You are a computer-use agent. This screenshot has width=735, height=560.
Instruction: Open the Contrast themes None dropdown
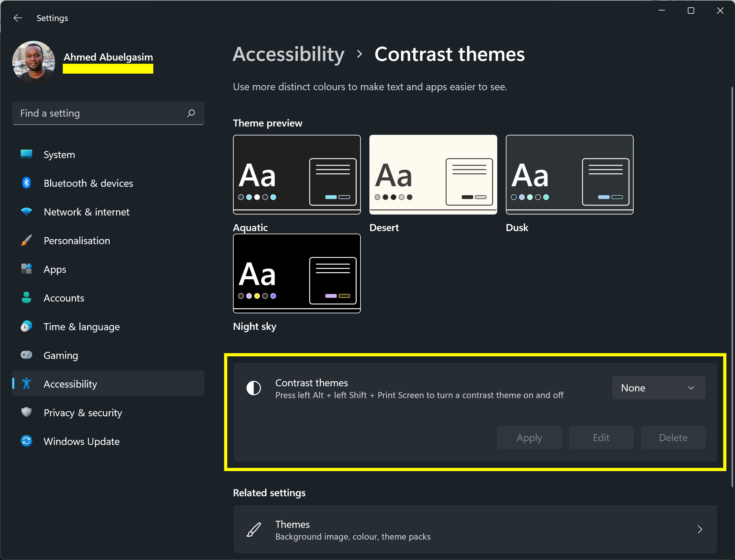pyautogui.click(x=658, y=388)
